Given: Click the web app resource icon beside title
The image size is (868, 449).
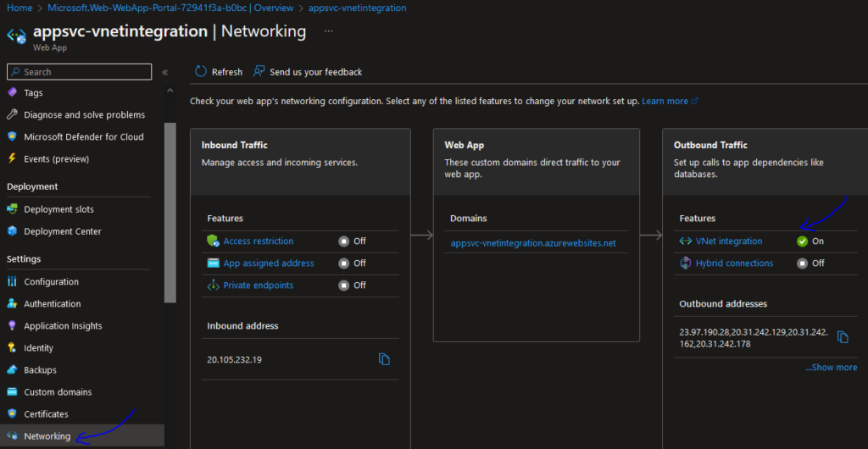Looking at the screenshot, I should click(17, 36).
